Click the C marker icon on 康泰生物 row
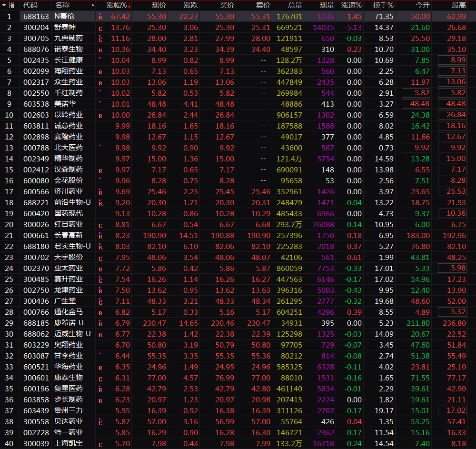Image resolution: width=476 pixels, height=449 pixels. [100, 379]
